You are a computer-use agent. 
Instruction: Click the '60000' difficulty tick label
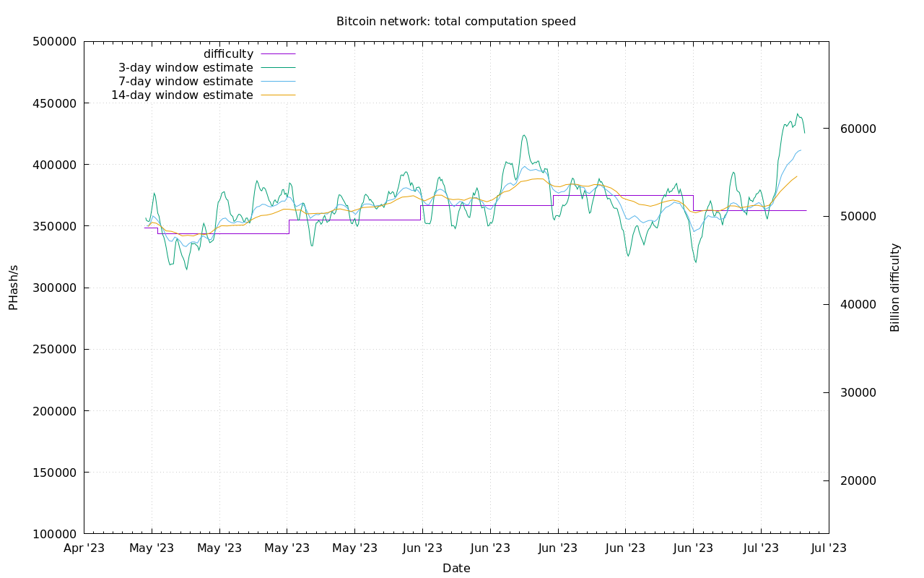coord(858,129)
